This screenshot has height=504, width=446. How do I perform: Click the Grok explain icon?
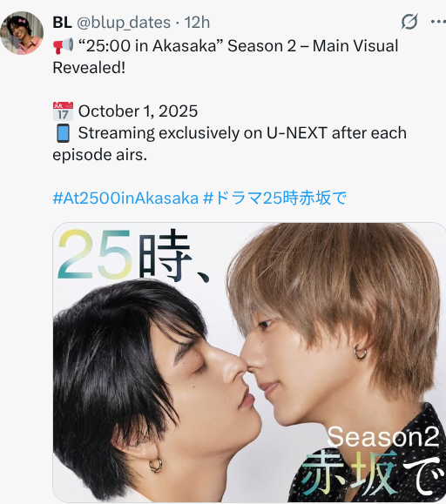409,22
